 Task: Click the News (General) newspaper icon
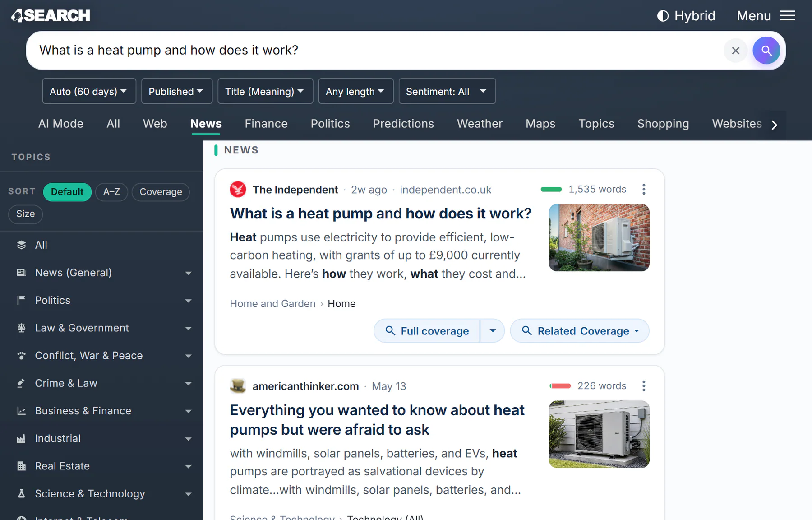pyautogui.click(x=21, y=273)
